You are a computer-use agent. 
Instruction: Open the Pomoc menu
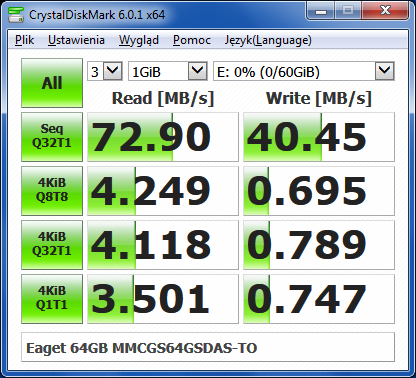point(192,40)
